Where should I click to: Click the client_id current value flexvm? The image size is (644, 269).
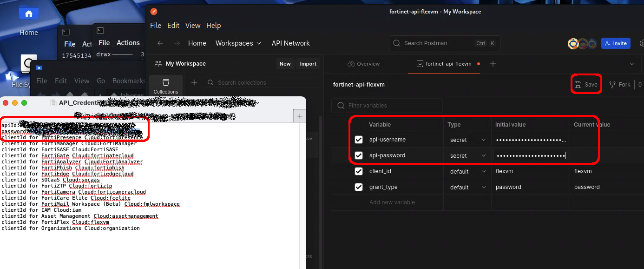coord(583,171)
